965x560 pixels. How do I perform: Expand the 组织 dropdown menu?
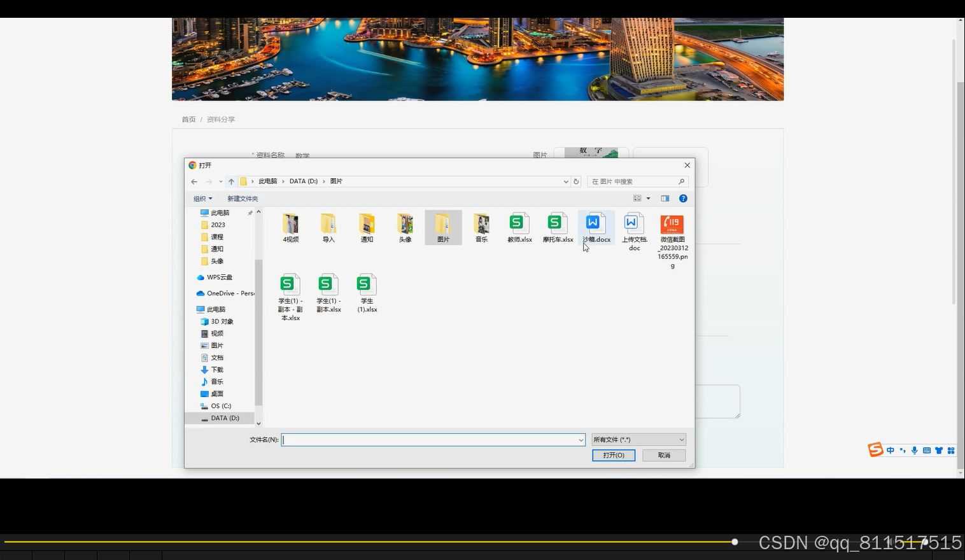[203, 199]
